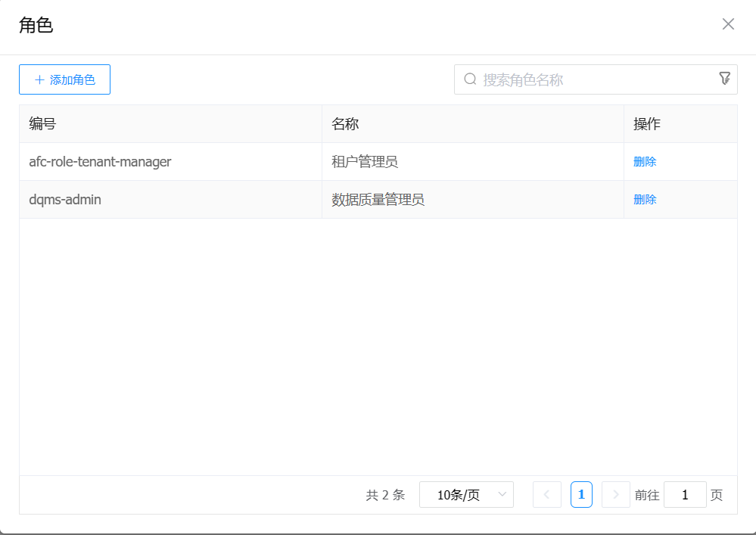Go to previous page with left chevron
This screenshot has height=535, width=756.
(x=546, y=495)
